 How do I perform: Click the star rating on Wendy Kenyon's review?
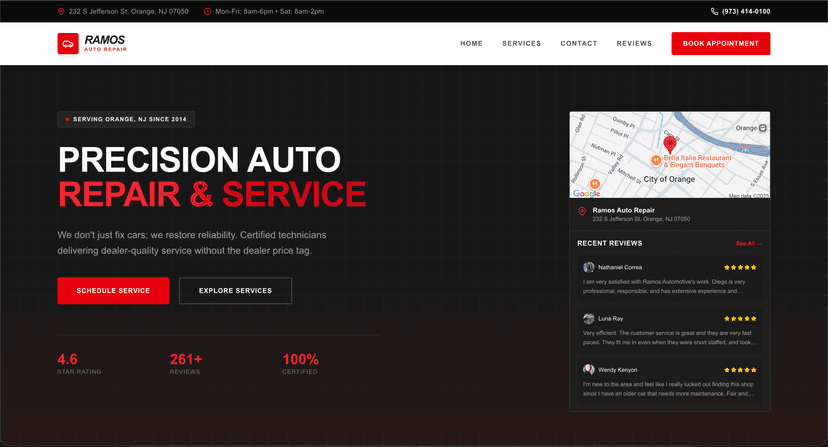point(740,370)
